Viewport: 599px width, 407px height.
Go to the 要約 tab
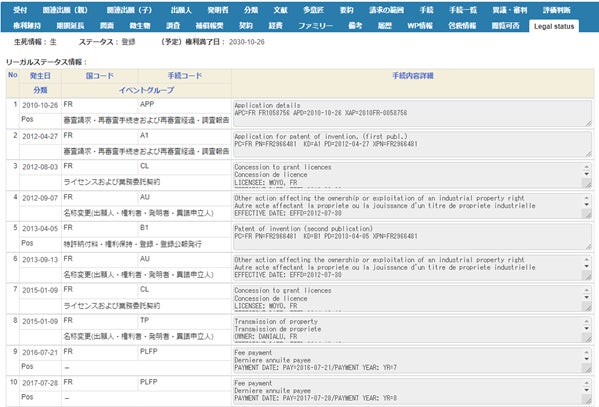point(347,10)
